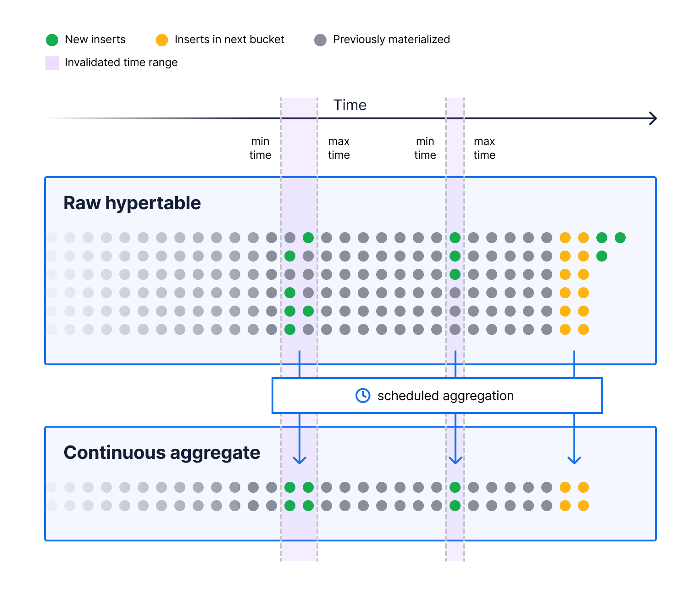Click the gray Previously materialized legend dot
This screenshot has height=602, width=700.
click(320, 40)
